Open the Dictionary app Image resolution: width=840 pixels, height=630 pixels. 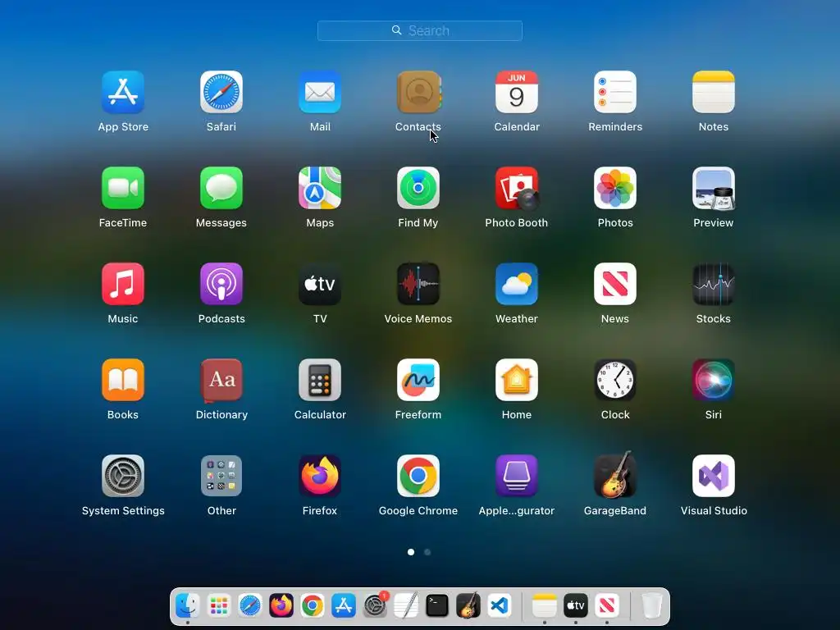[x=221, y=380]
